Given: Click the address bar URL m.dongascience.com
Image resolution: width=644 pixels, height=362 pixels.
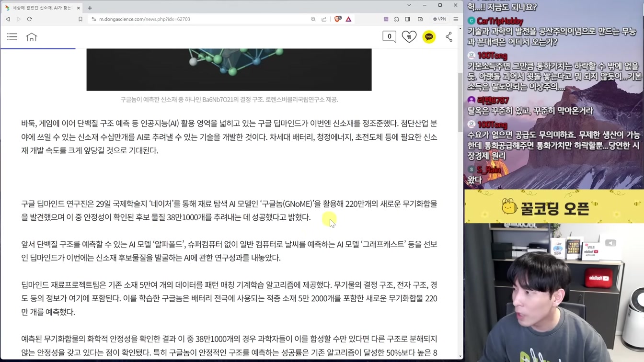Looking at the screenshot, I should [145, 19].
